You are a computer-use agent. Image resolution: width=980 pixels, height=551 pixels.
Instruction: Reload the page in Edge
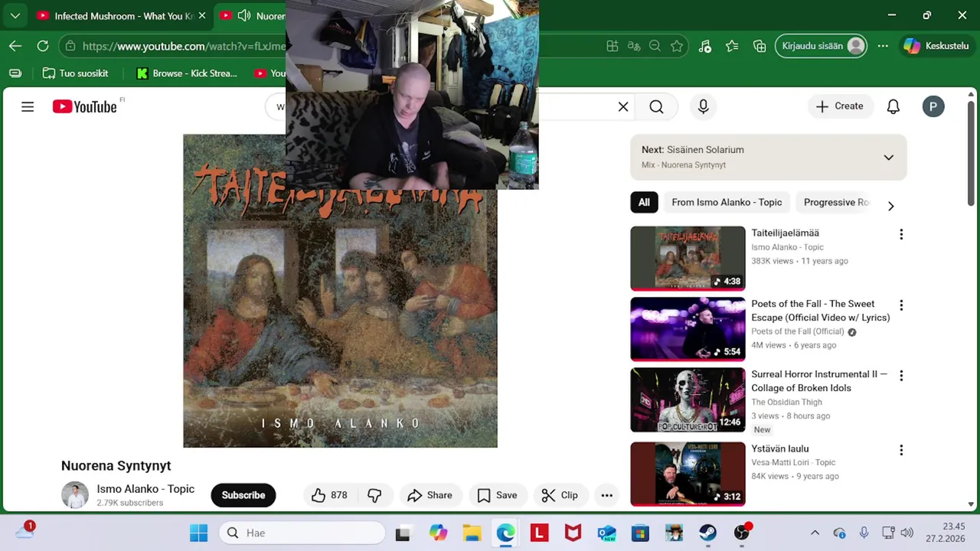[x=43, y=46]
